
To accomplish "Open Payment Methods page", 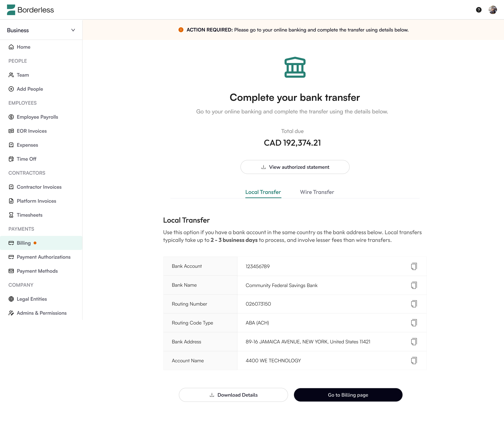I will click(37, 271).
